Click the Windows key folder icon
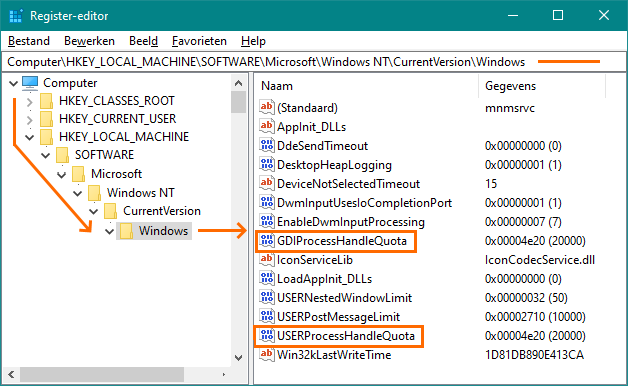The width and height of the screenshot is (628, 386). 126,231
